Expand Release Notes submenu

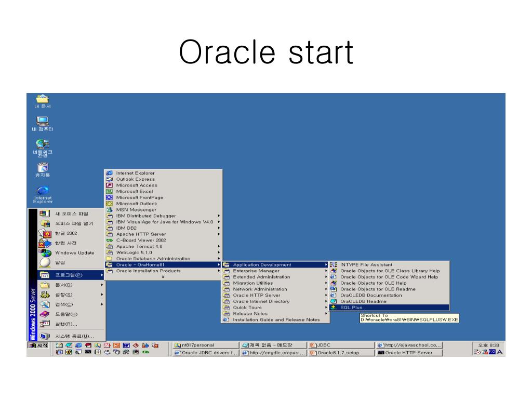click(275, 313)
